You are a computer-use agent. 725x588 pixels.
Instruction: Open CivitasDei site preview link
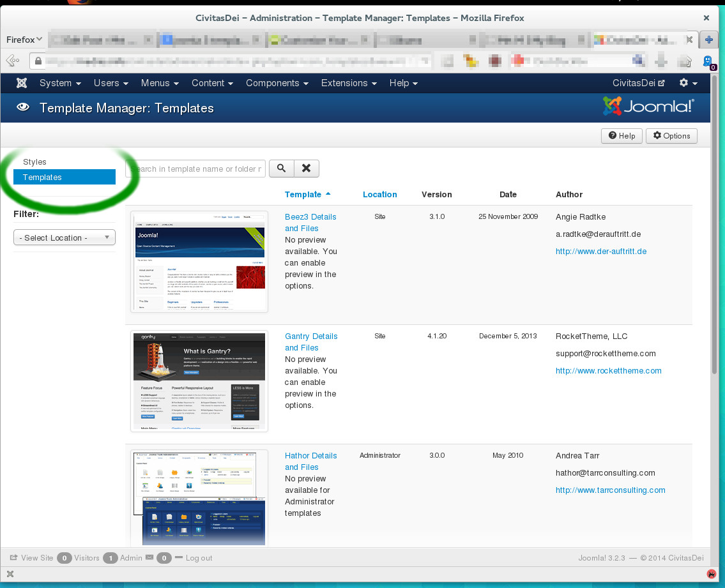639,83
